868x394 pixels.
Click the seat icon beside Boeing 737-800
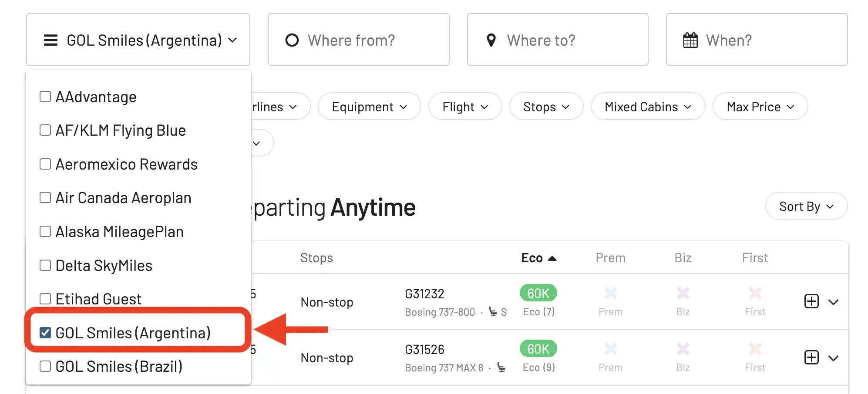pos(493,312)
